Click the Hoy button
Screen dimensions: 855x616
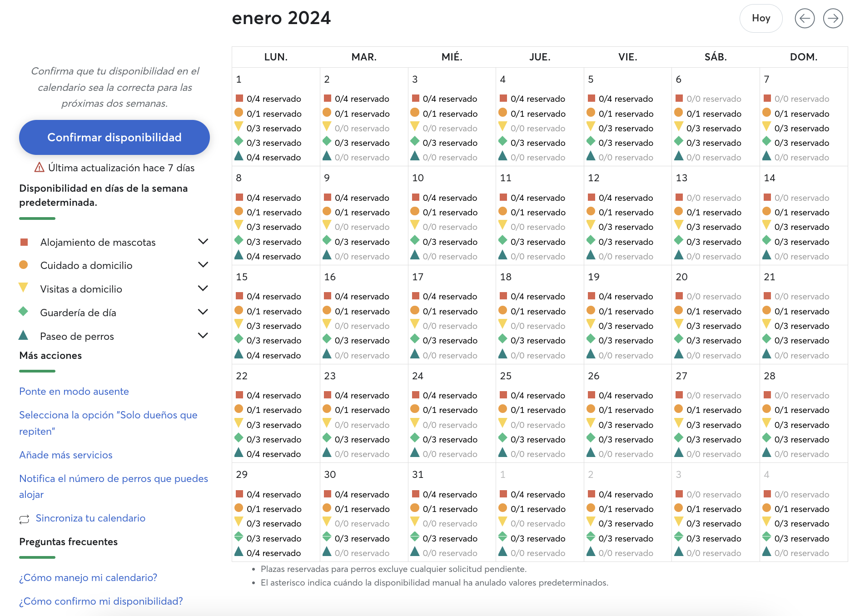761,18
